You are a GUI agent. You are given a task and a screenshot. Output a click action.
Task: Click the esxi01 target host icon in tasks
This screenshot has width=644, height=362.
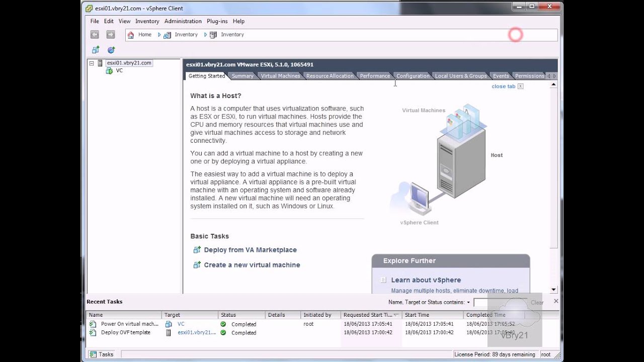(x=169, y=332)
